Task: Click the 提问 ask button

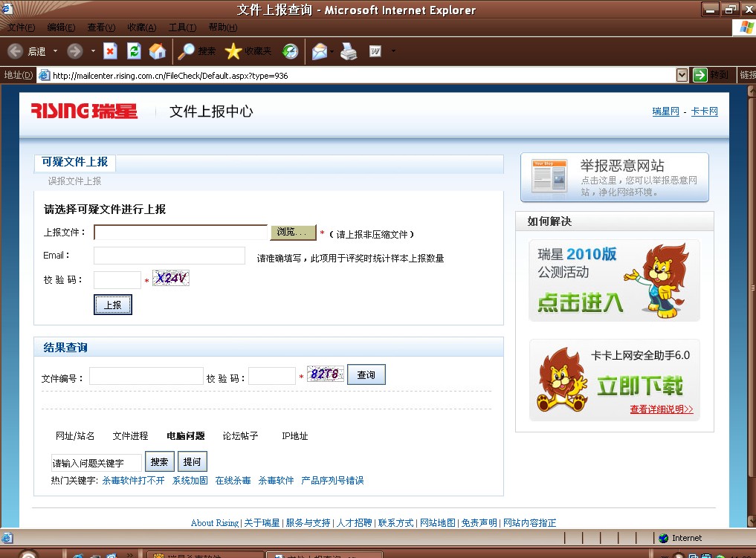Action: point(192,461)
